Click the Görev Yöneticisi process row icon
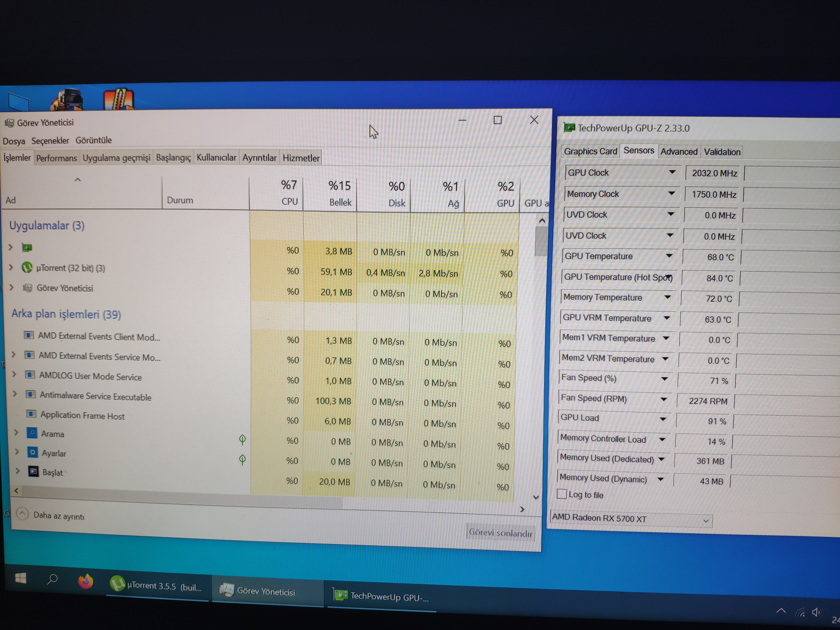The height and width of the screenshot is (630, 840). coord(27,288)
